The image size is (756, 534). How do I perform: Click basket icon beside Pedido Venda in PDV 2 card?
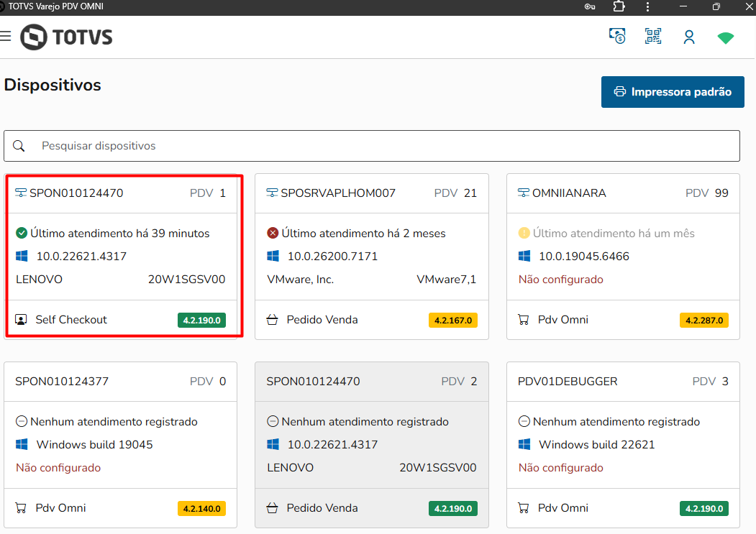pos(272,508)
